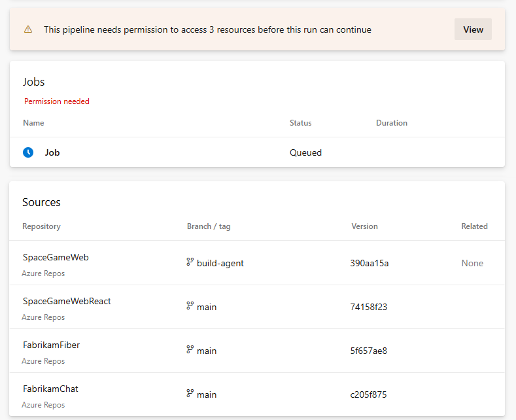Click the Repository column header in Sources

click(41, 226)
